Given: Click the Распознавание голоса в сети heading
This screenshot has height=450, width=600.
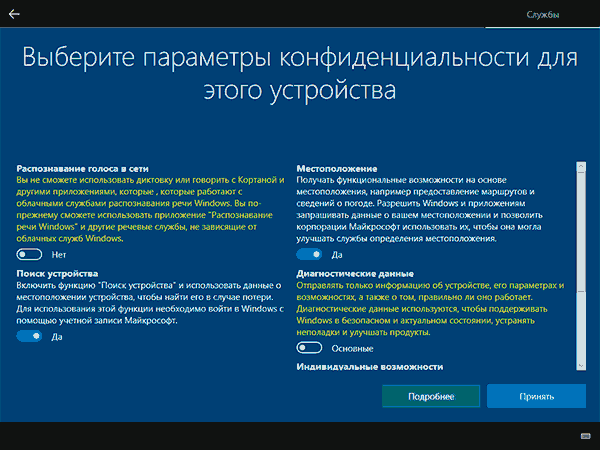Looking at the screenshot, I should click(x=83, y=168).
